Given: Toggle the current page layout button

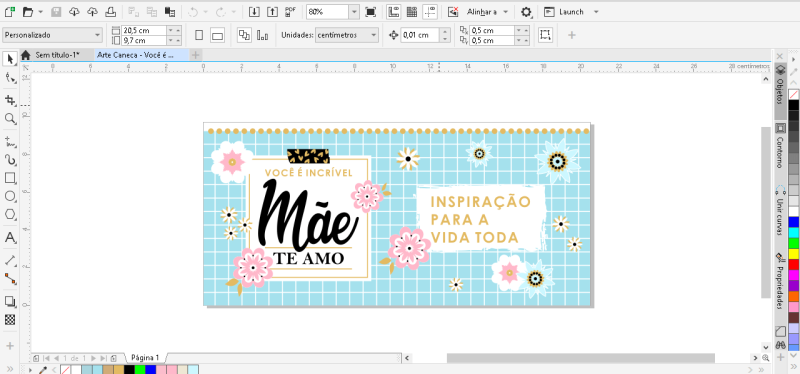Looking at the screenshot, I should (x=262, y=35).
